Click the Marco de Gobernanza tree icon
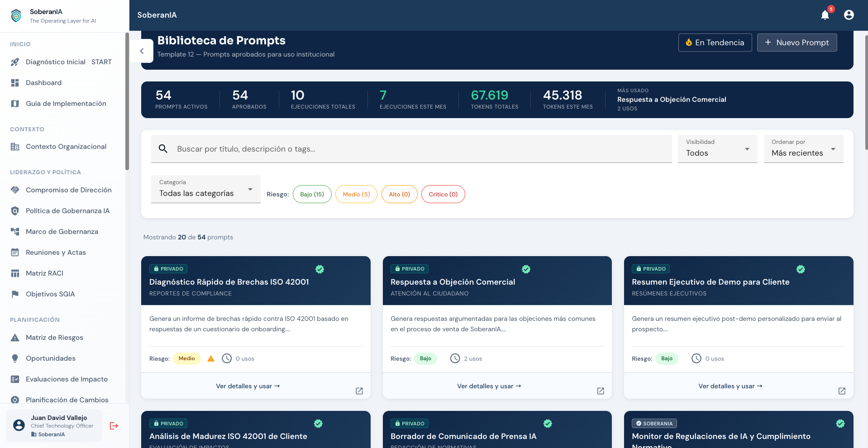Viewport: 868px width, 448px height. (15, 232)
